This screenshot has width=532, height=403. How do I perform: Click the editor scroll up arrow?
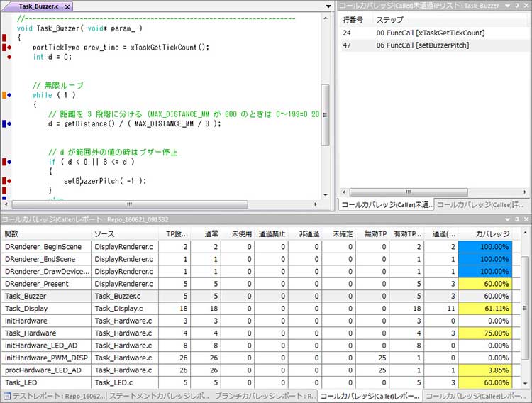[x=326, y=18]
